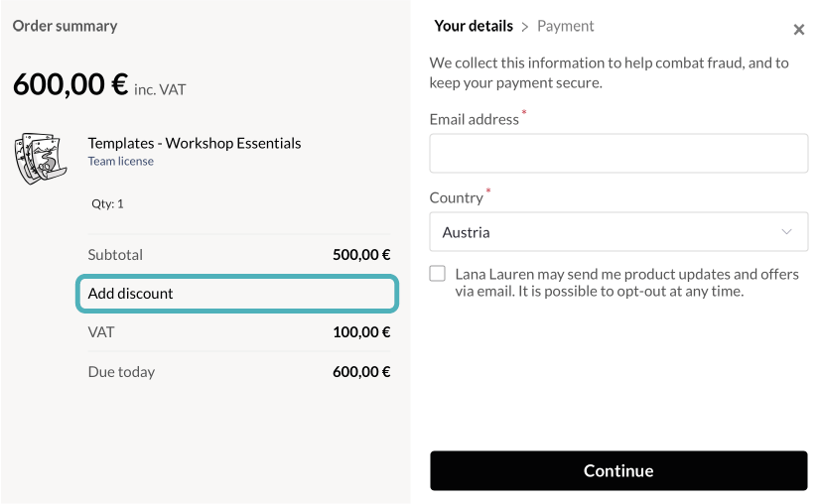Click Add discount link
Screen dimensions: 820x504
130,294
